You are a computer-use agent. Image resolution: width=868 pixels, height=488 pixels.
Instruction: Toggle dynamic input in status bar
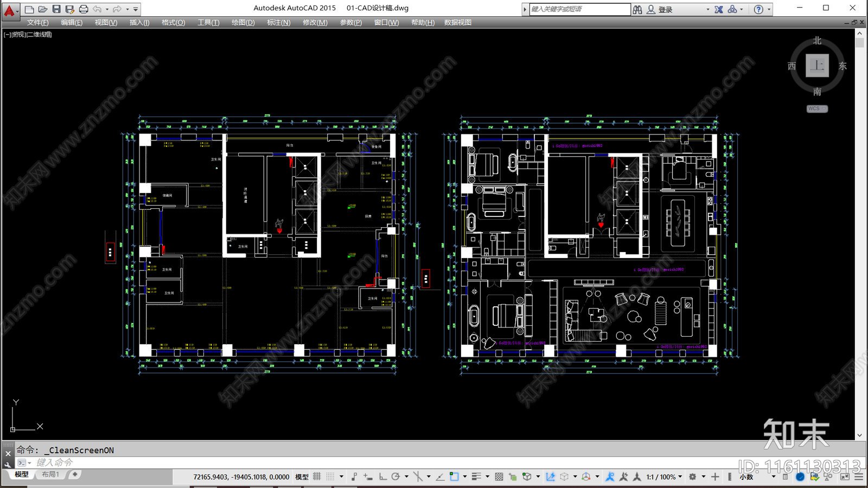tap(368, 477)
